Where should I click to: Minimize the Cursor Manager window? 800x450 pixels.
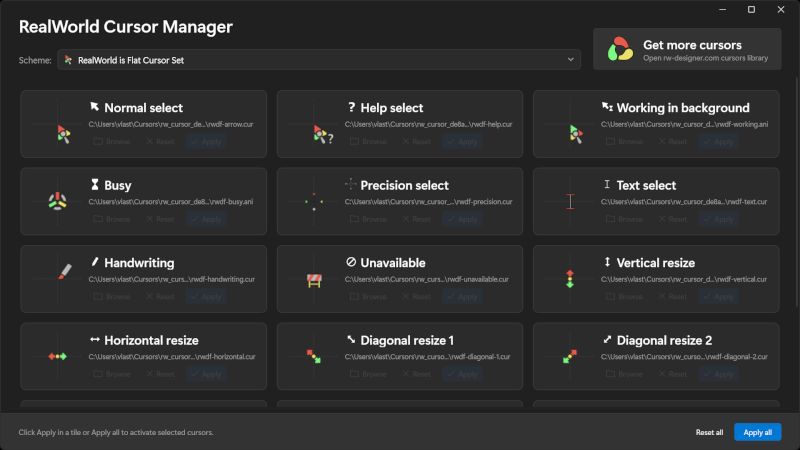point(722,9)
